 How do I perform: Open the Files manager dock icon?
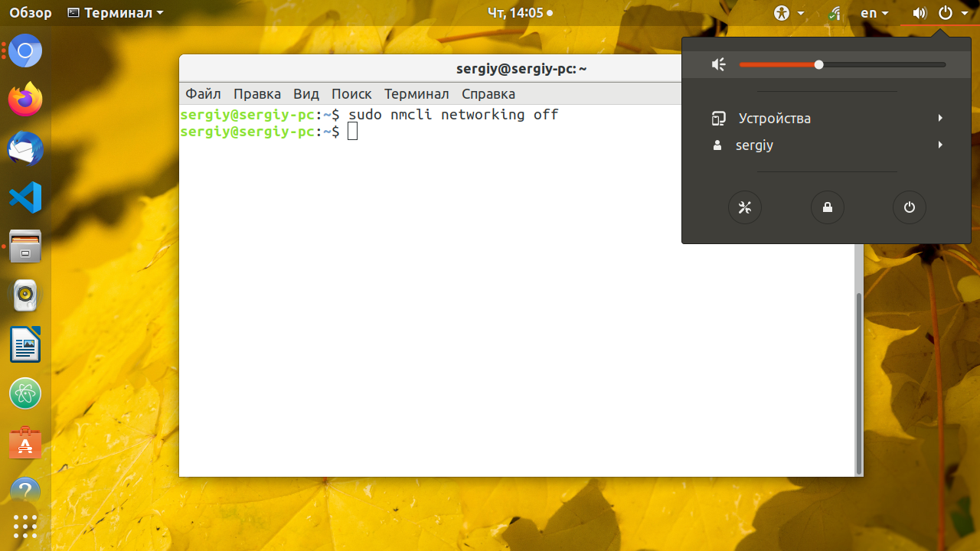(x=25, y=246)
